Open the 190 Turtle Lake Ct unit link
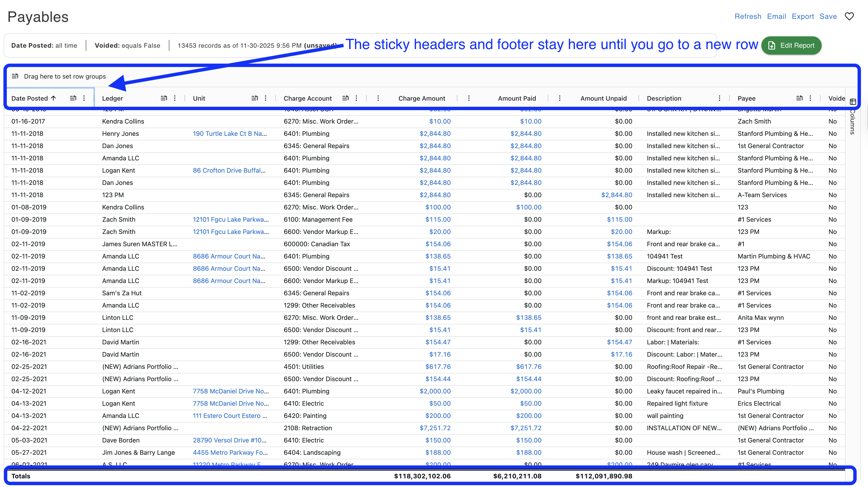The image size is (868, 487). click(229, 134)
